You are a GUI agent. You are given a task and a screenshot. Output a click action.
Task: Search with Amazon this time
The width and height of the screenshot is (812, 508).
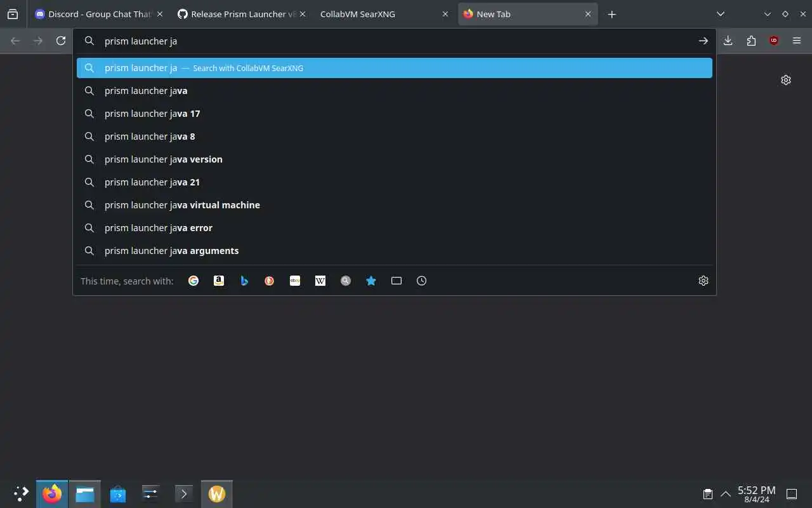tap(219, 281)
